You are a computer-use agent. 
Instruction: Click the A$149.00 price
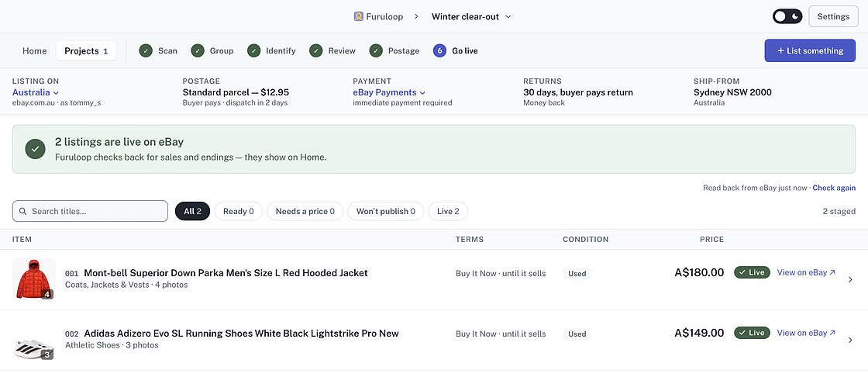pos(699,333)
